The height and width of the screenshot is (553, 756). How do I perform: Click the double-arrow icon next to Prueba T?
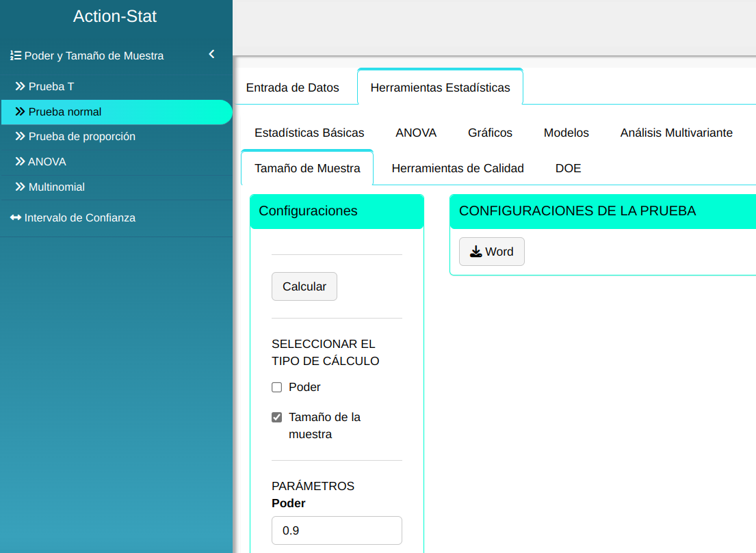pyautogui.click(x=20, y=87)
